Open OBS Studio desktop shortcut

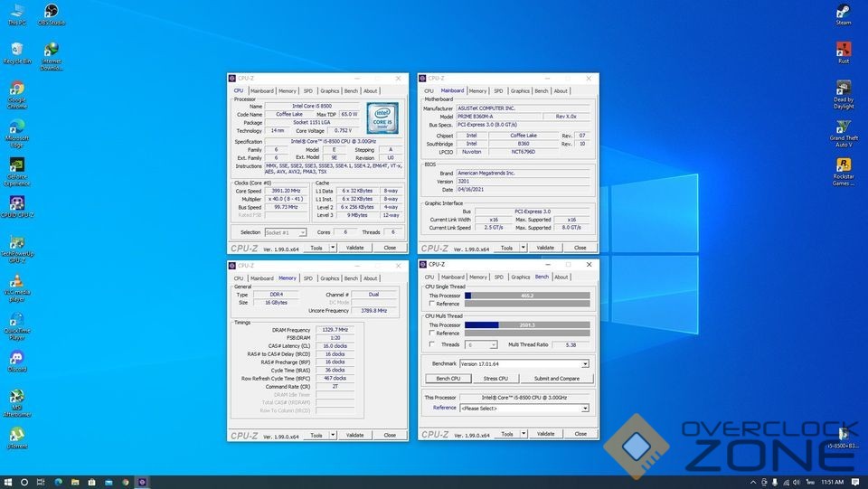pos(51,14)
